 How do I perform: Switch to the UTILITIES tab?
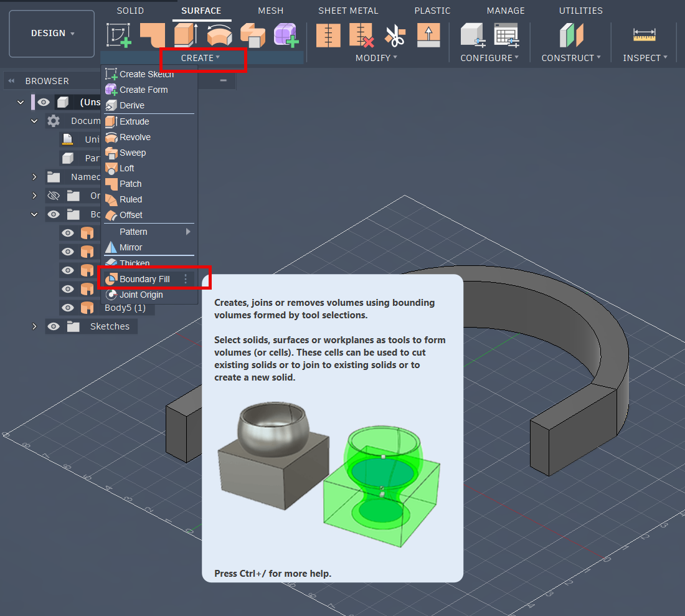[x=580, y=11]
